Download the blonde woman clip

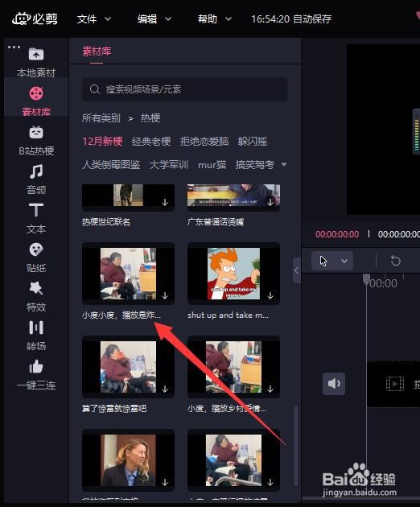(165, 482)
